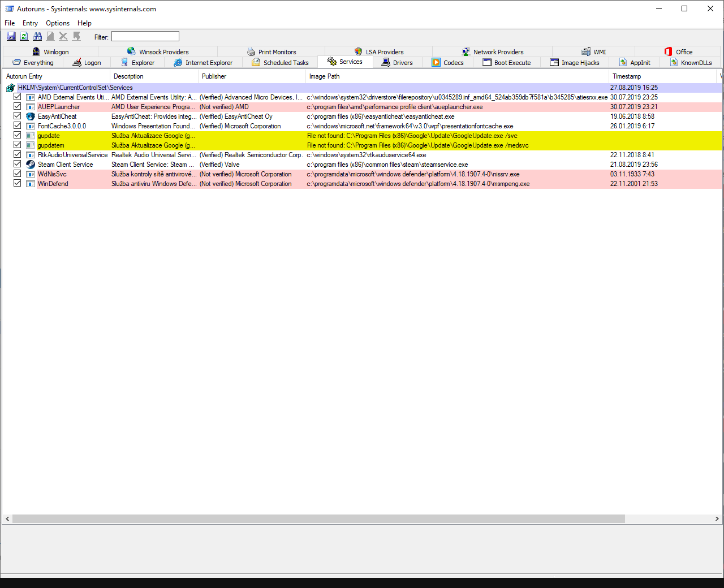Select the KnownDLLs tab
Image resolution: width=724 pixels, height=588 pixels.
691,63
